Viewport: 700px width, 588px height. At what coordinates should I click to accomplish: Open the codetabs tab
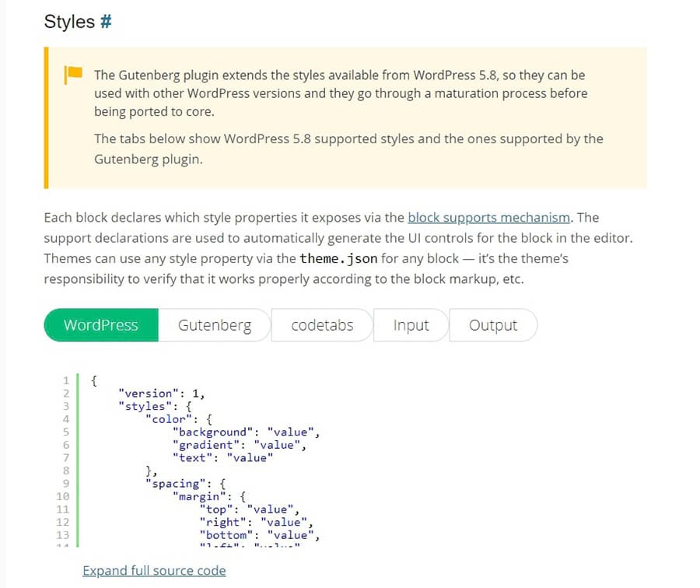pos(322,325)
